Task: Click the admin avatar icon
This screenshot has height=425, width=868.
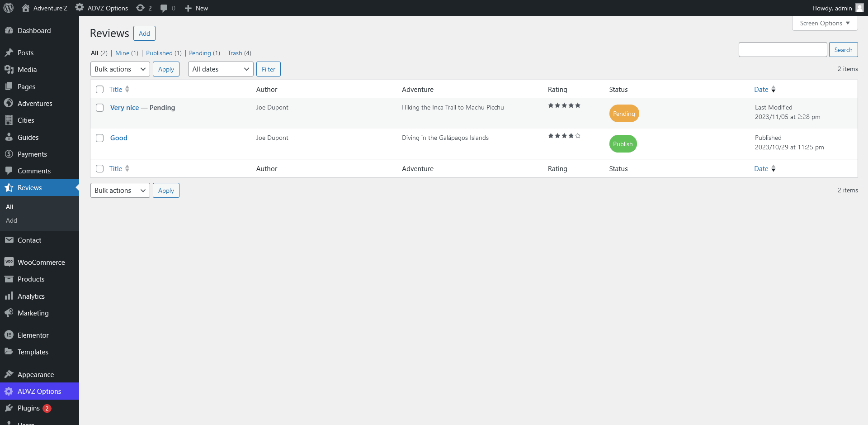Action: (x=859, y=8)
